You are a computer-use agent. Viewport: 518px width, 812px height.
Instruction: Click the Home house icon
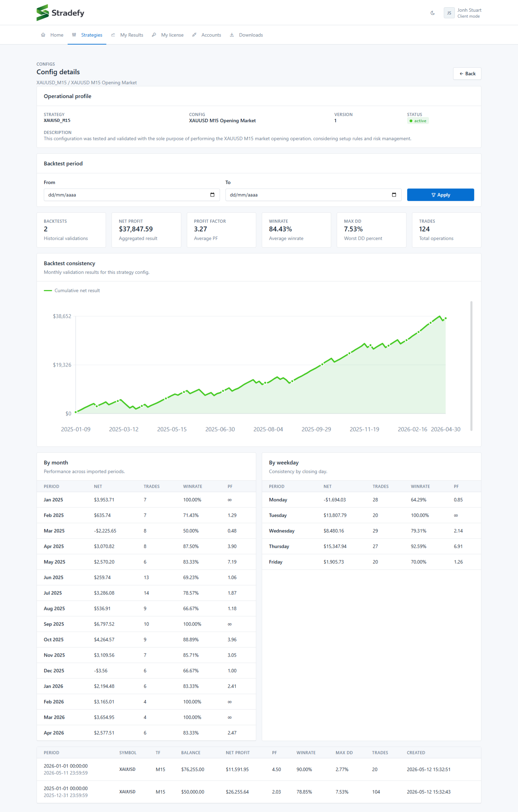[43, 35]
